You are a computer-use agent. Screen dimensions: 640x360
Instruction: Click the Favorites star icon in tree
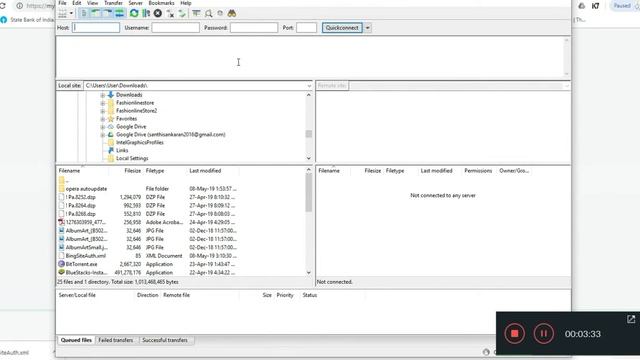pos(111,119)
